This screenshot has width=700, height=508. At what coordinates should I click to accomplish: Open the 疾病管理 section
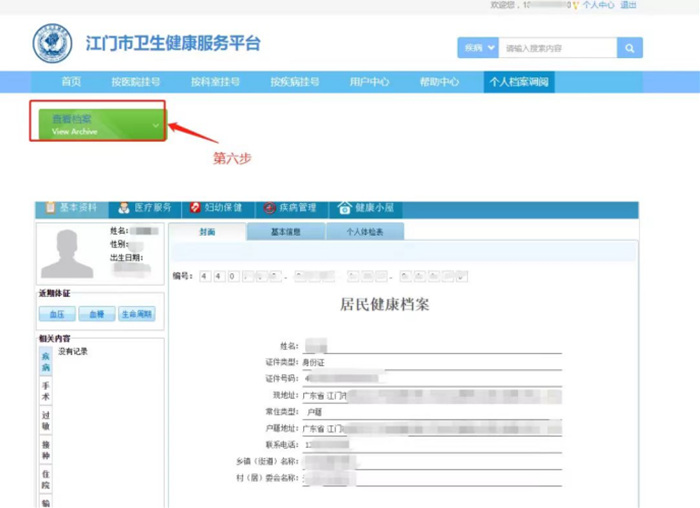[x=290, y=208]
